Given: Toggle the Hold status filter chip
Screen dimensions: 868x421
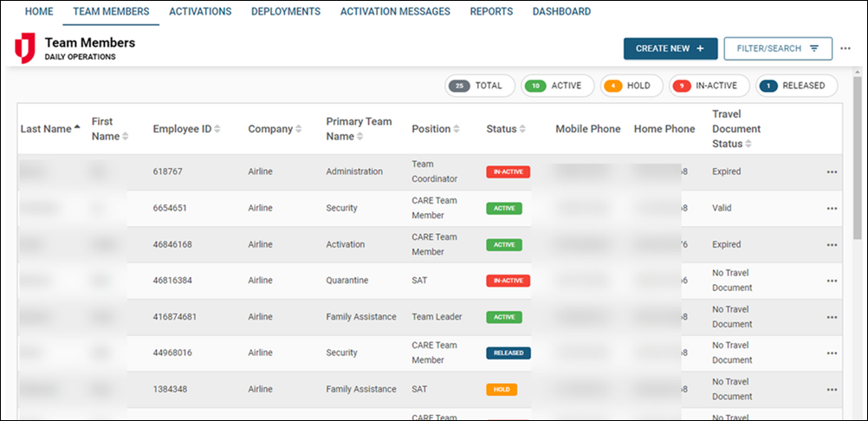Looking at the screenshot, I should coord(631,86).
